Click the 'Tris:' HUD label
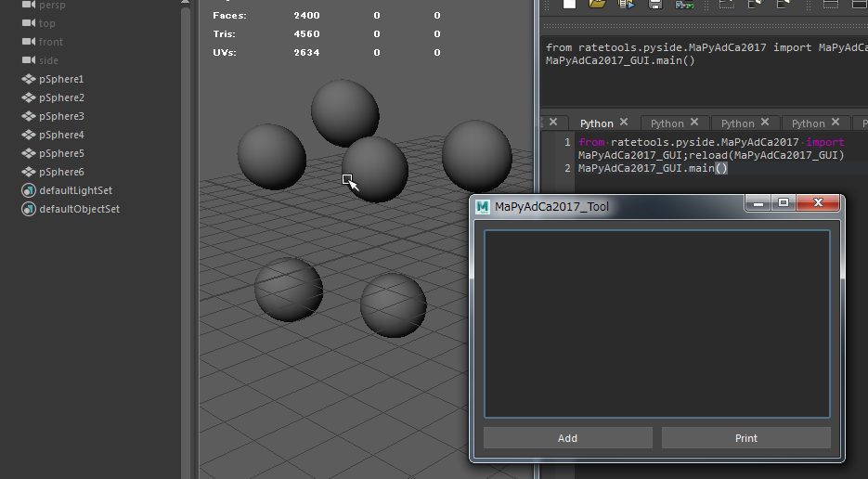Viewport: 868px width, 479px height. 225,33
